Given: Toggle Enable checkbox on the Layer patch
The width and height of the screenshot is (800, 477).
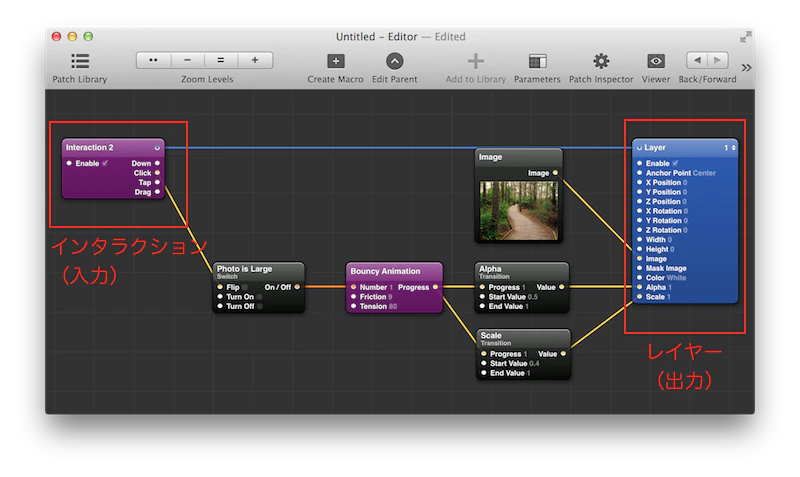Looking at the screenshot, I should click(x=675, y=163).
